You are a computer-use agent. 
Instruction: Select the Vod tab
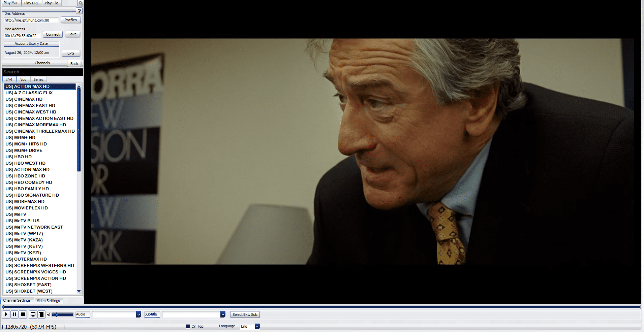(x=23, y=79)
